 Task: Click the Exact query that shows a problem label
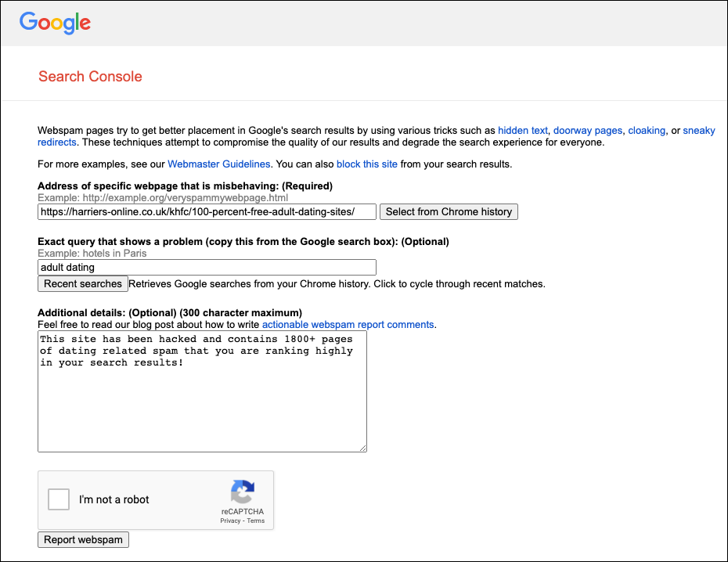coord(243,241)
